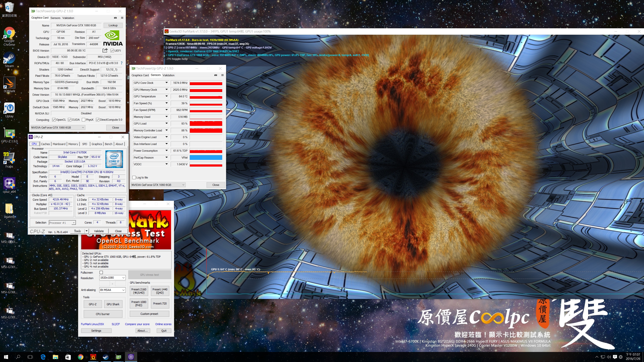The height and width of the screenshot is (362, 644).
Task: Click the GPU Load red sensor graph
Action: (206, 123)
